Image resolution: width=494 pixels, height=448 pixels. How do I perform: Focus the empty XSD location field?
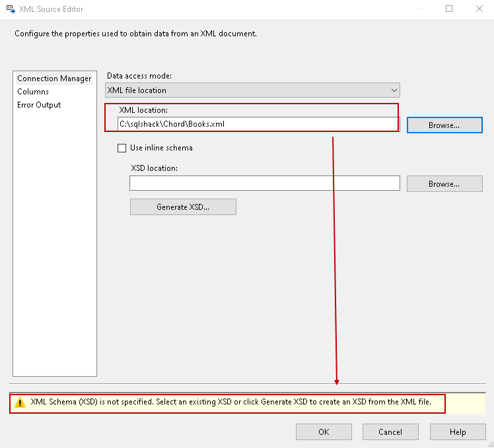coord(264,183)
